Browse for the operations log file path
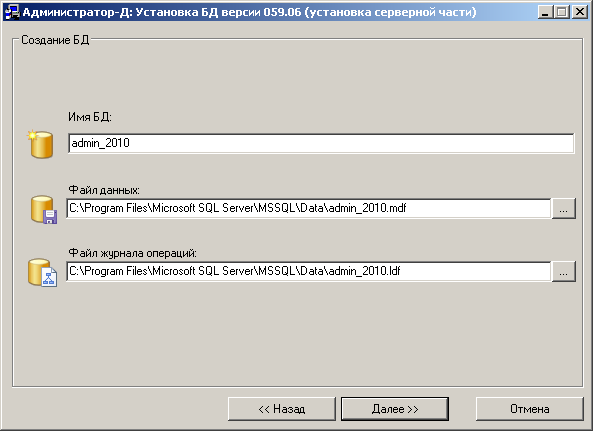This screenshot has height=431, width=593. pyautogui.click(x=564, y=271)
